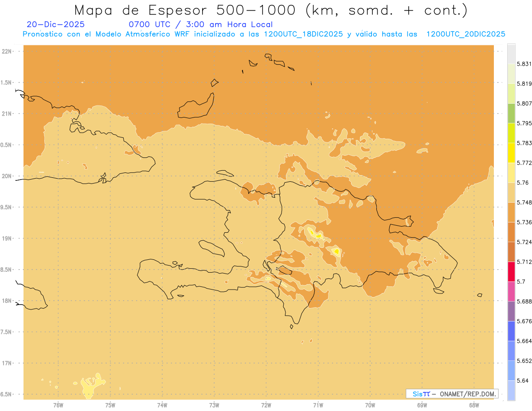The image size is (532, 411).
Task: Click the pink legend swatch between 5.688 and 5.7
Action: [x=511, y=291]
